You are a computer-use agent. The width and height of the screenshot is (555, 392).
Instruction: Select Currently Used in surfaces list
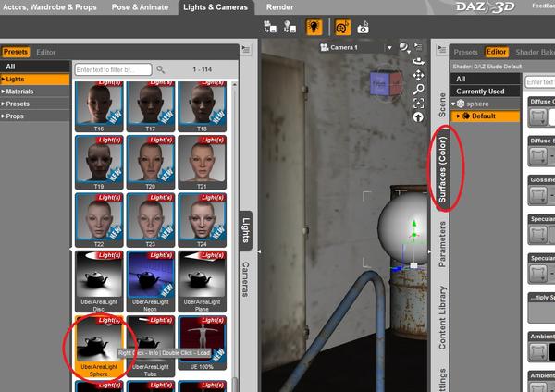[486, 92]
